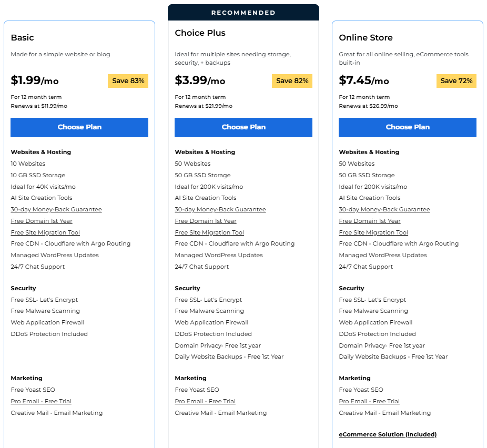Screen dimensions: 487x448
Task: Open the eCommerce Solution (Included) link
Action: pos(388,434)
